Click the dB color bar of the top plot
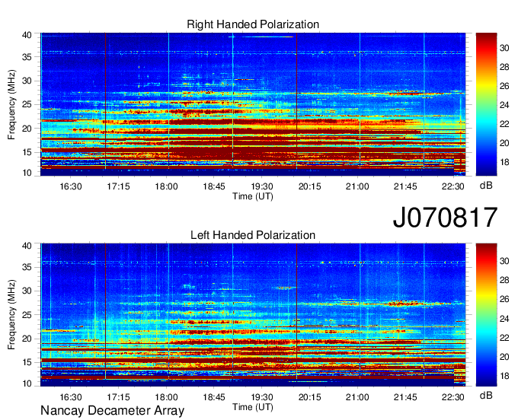Screen dimensions: 518x420 coord(486,104)
